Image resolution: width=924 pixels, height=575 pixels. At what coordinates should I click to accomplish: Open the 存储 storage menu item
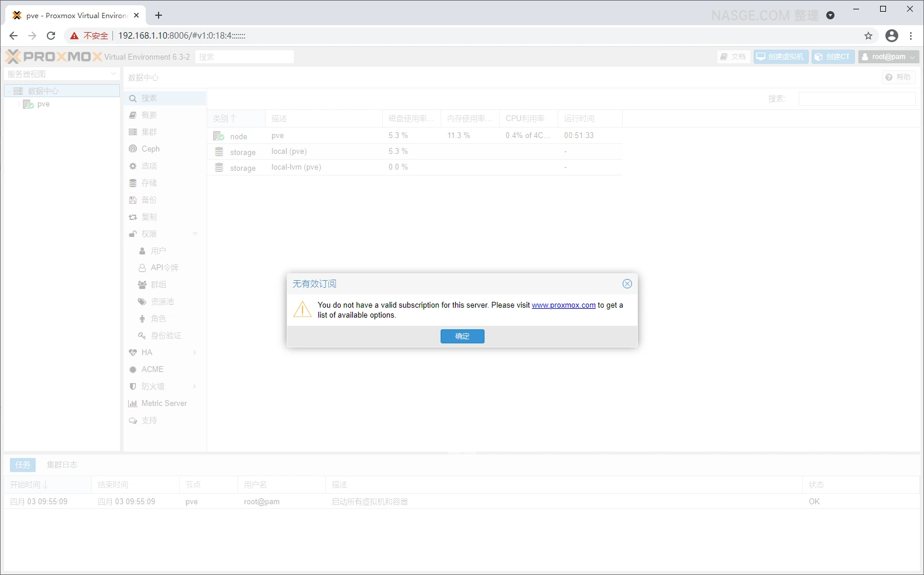tap(165, 183)
